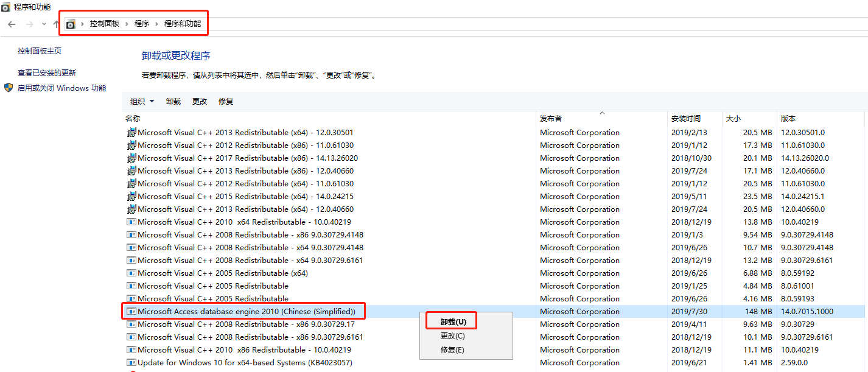Click the shield icon beside Windows 功能
Screen dimensions: 868x372
pyautogui.click(x=9, y=88)
